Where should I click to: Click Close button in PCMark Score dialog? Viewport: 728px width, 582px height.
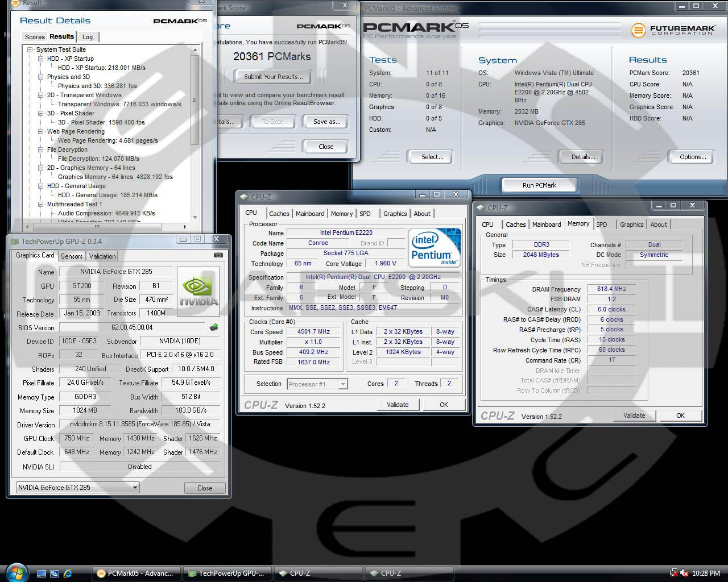[x=326, y=147]
